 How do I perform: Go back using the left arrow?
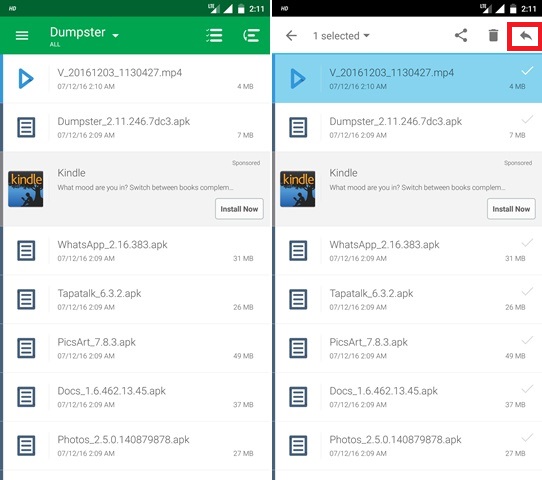[291, 35]
